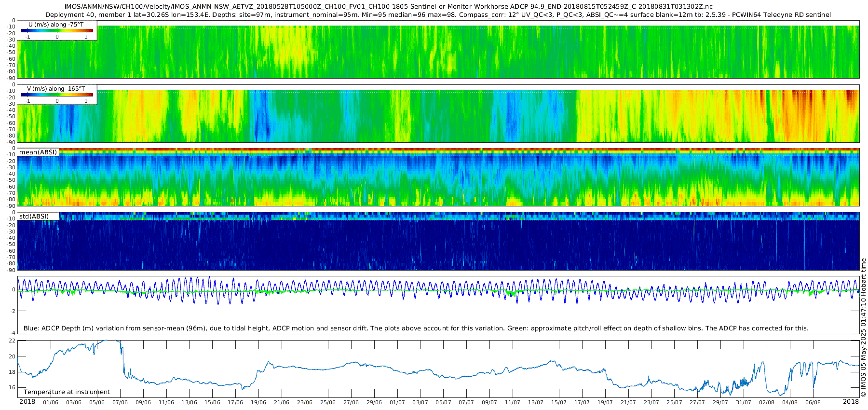This screenshot has height=410, width=868.
Task: Click the 29/07 date tick
Action: click(720, 402)
